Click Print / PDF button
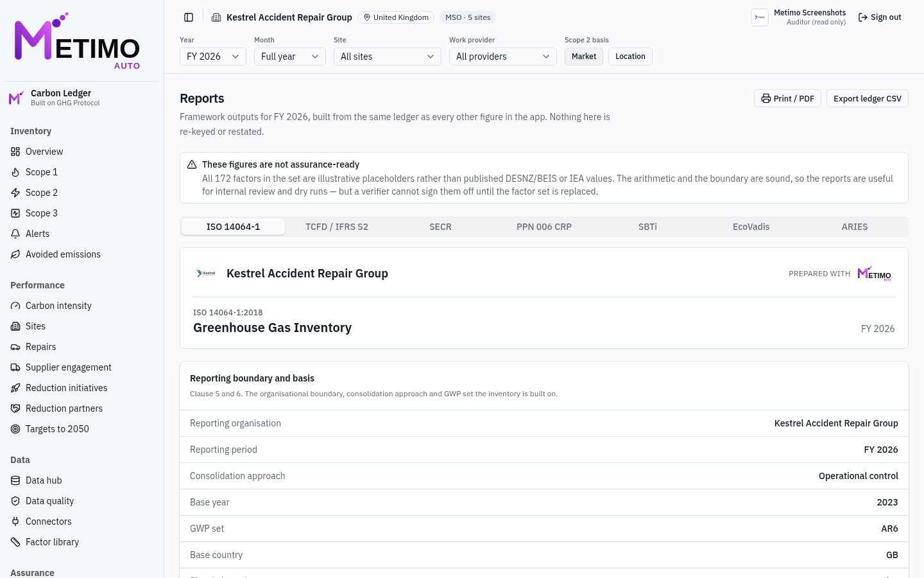 787,98
